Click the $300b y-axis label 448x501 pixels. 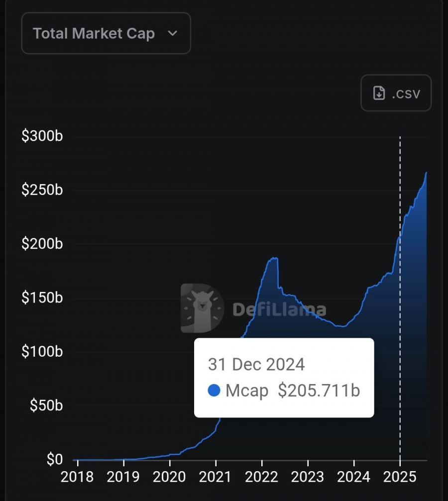42,136
